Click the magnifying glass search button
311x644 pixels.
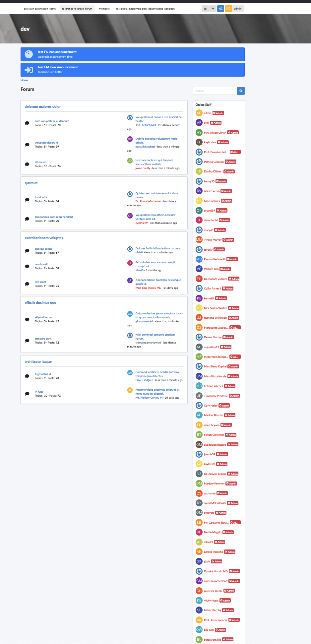241,91
